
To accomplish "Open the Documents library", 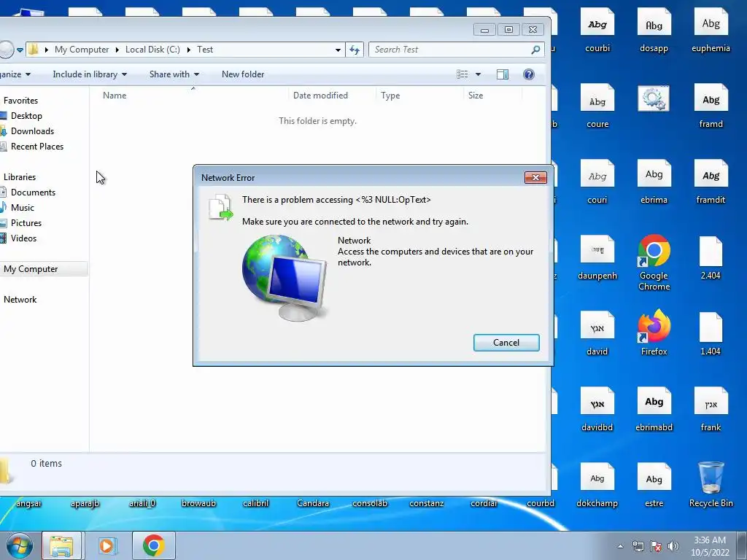I will pyautogui.click(x=33, y=192).
